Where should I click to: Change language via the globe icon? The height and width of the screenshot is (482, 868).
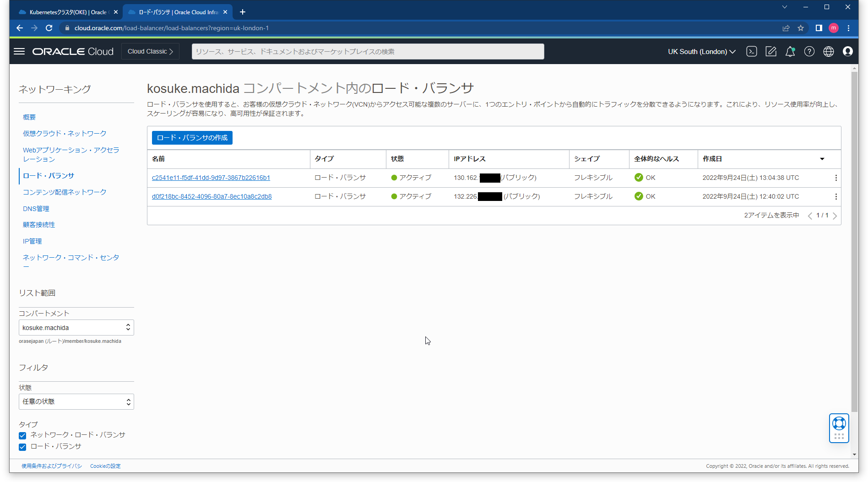coord(829,51)
